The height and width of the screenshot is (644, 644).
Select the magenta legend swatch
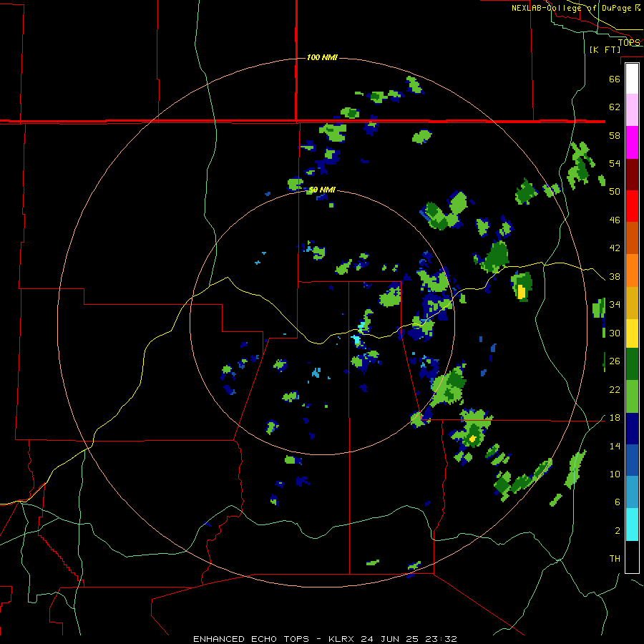pyautogui.click(x=632, y=142)
